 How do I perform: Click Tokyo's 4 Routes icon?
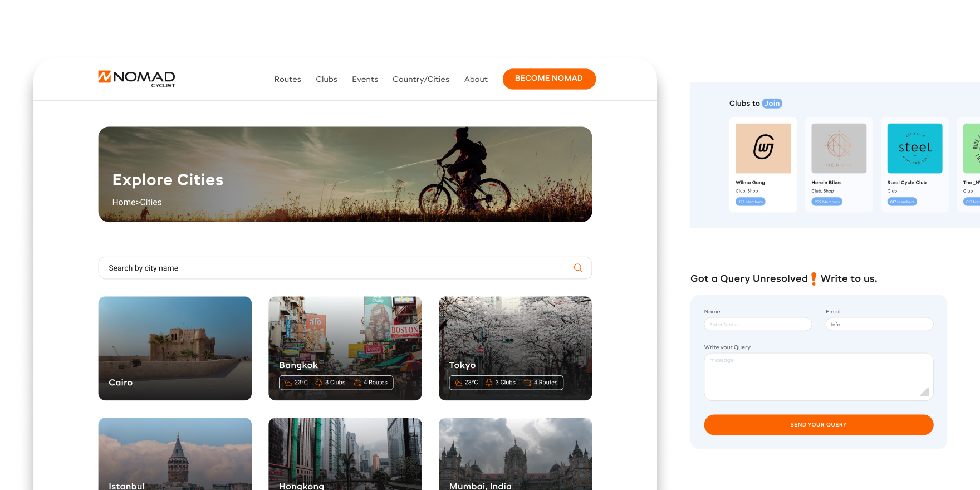coord(527,383)
